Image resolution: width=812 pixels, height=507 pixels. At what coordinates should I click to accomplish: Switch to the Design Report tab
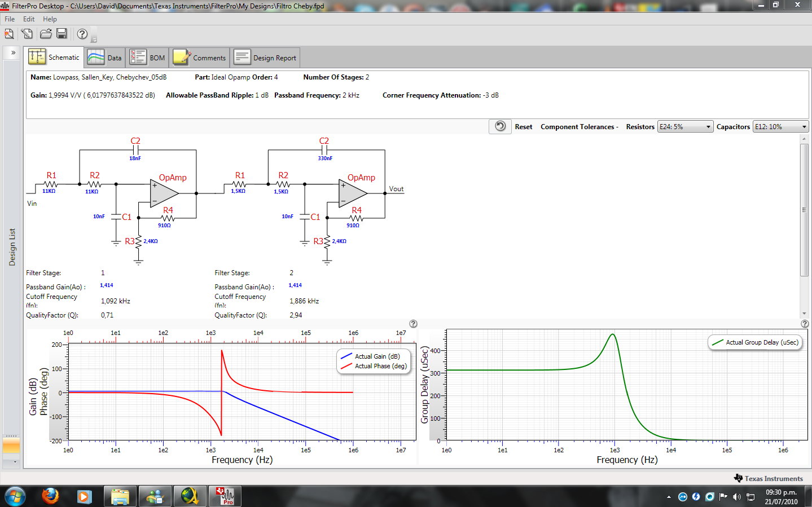[265, 57]
